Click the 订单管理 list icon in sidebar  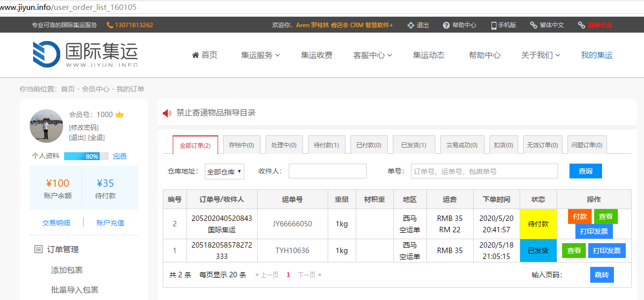[x=38, y=250]
